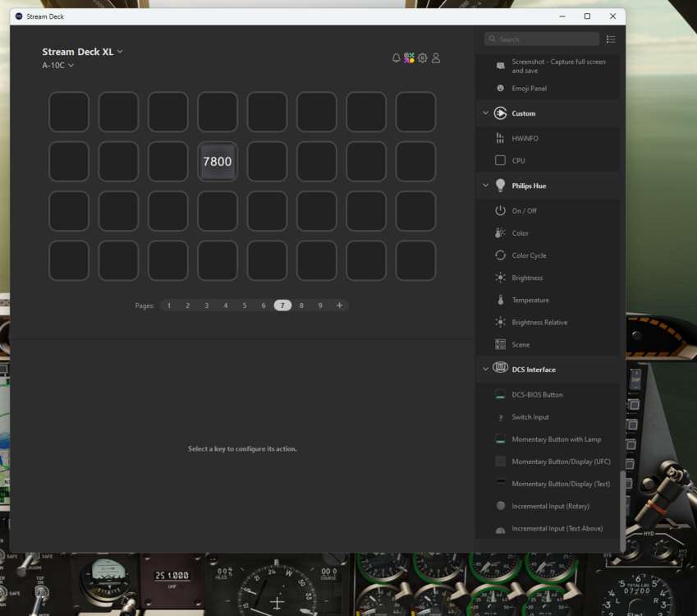
Task: Select the Brightness action icon
Action: click(501, 278)
